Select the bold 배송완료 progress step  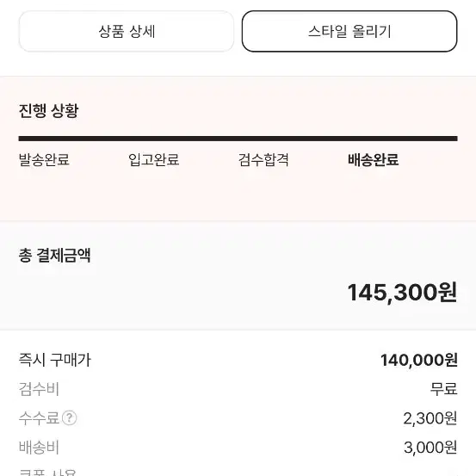(x=373, y=160)
